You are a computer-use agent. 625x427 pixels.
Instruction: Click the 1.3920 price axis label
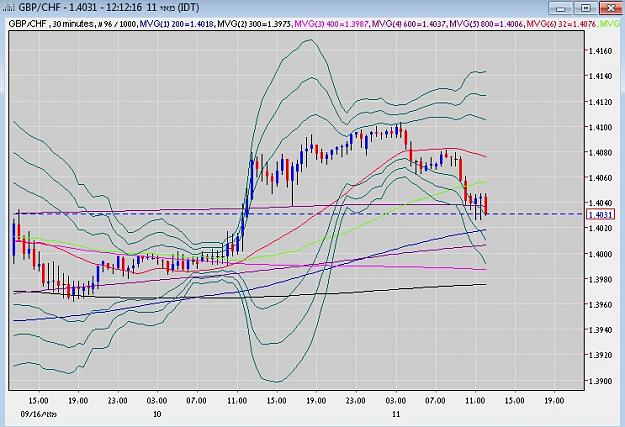click(x=600, y=355)
